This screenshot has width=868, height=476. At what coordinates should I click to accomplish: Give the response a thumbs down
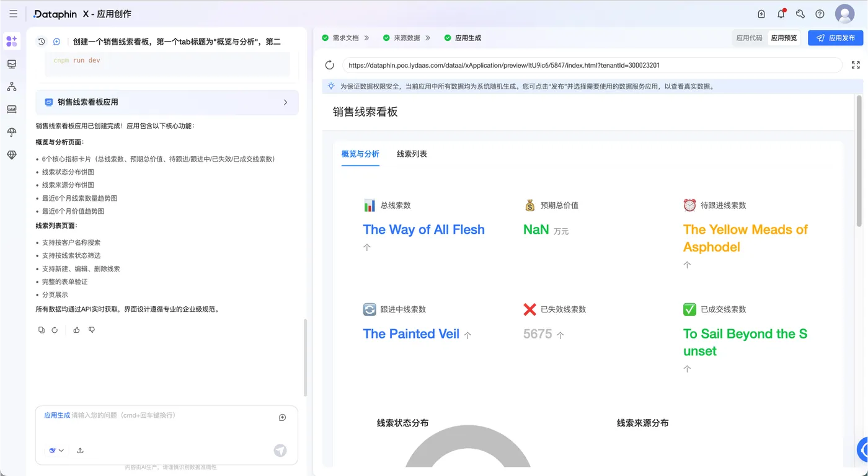tap(92, 330)
